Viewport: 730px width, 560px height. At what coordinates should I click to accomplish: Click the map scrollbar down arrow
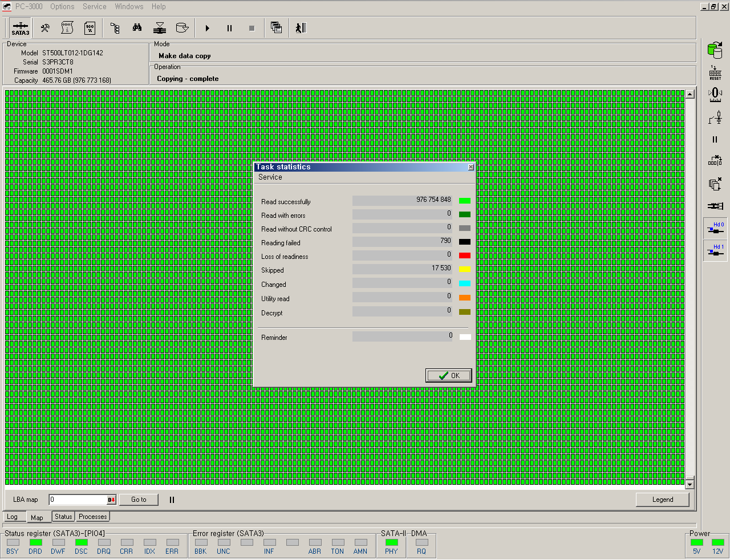[x=690, y=485]
